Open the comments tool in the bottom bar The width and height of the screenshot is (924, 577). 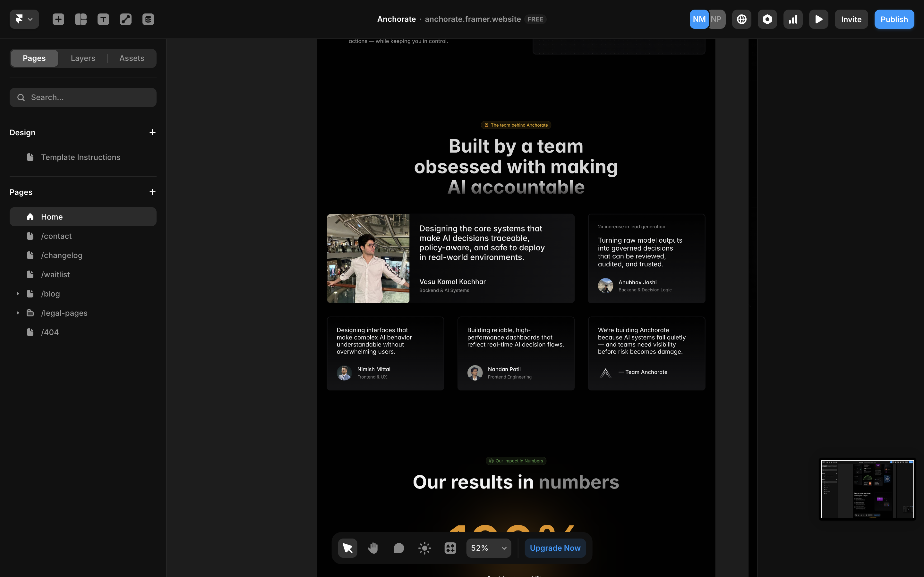point(398,548)
